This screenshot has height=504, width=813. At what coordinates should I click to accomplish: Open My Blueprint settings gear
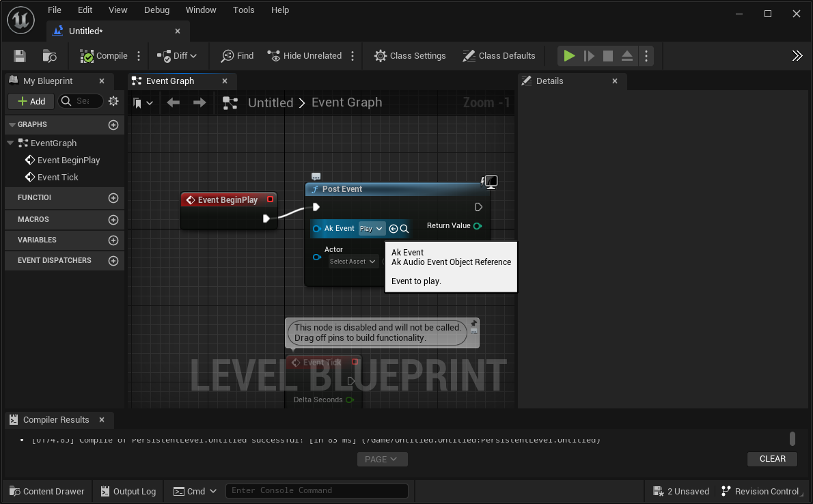(113, 101)
